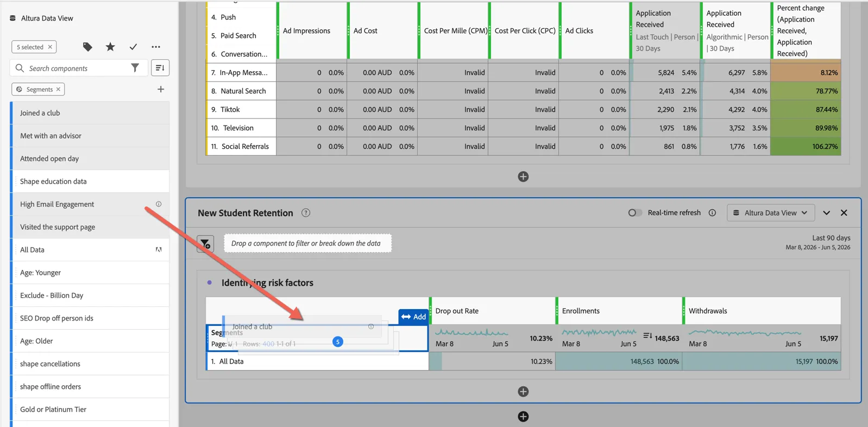Select Attended open day segment
Viewport: 868px width, 427px height.
(90, 159)
